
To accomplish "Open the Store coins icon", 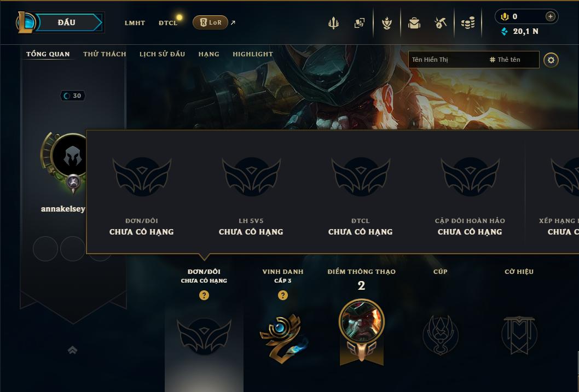I will click(x=468, y=23).
